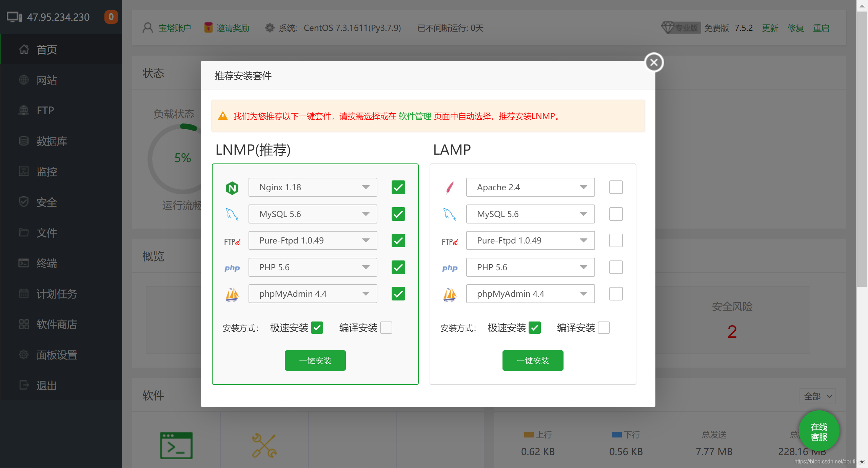Open 终端 terminal in sidebar
Viewport: 868px width, 468px height.
61,263
